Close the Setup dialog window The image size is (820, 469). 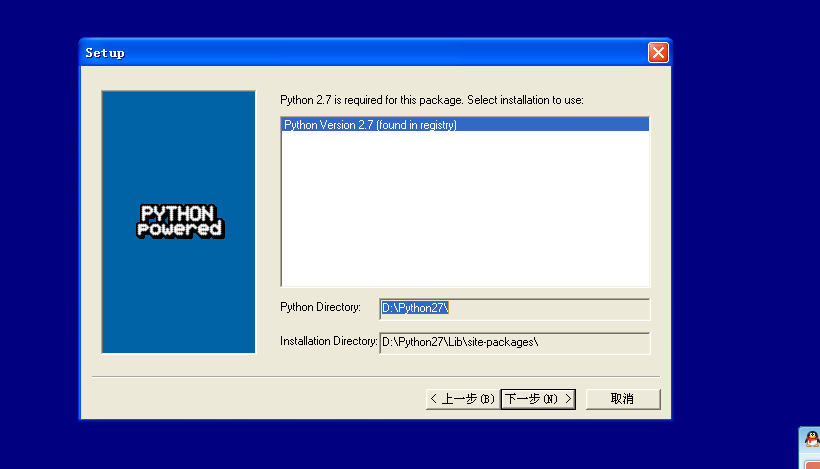[x=658, y=52]
